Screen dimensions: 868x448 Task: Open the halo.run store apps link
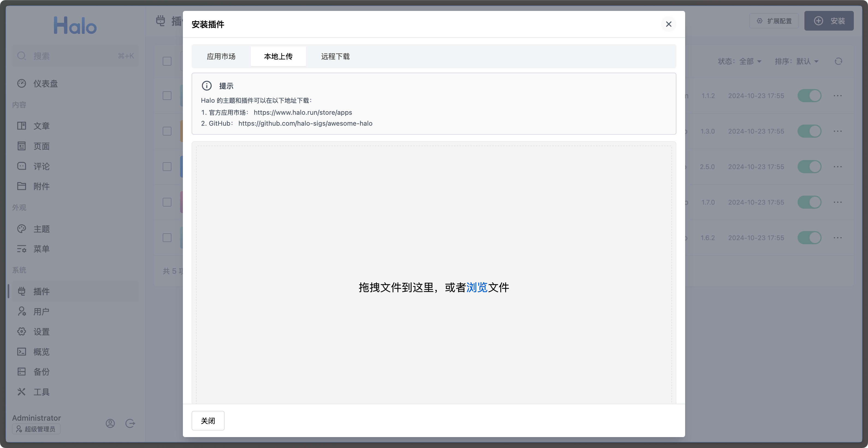pos(303,112)
